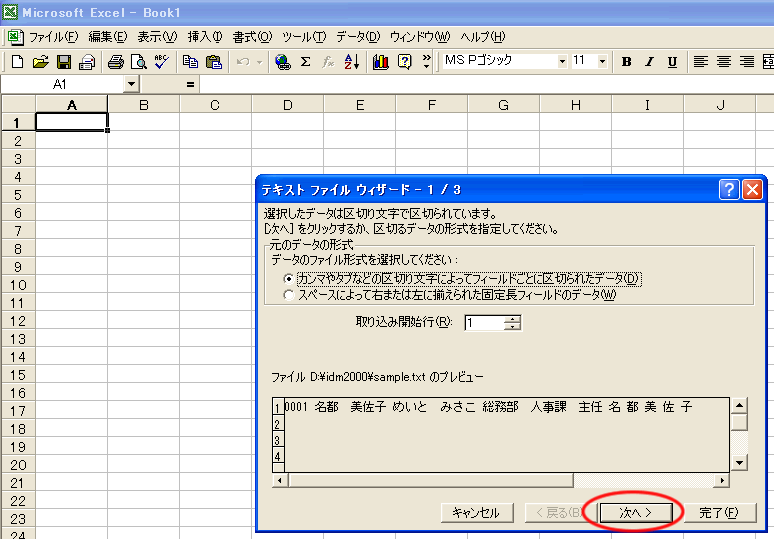Screen dimensions: 774x539
Task: Launch the Chart Wizard icon
Action: 380,62
